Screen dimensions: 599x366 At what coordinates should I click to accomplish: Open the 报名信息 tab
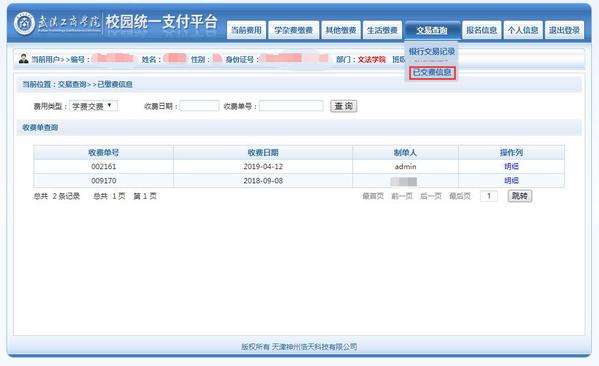(x=481, y=30)
